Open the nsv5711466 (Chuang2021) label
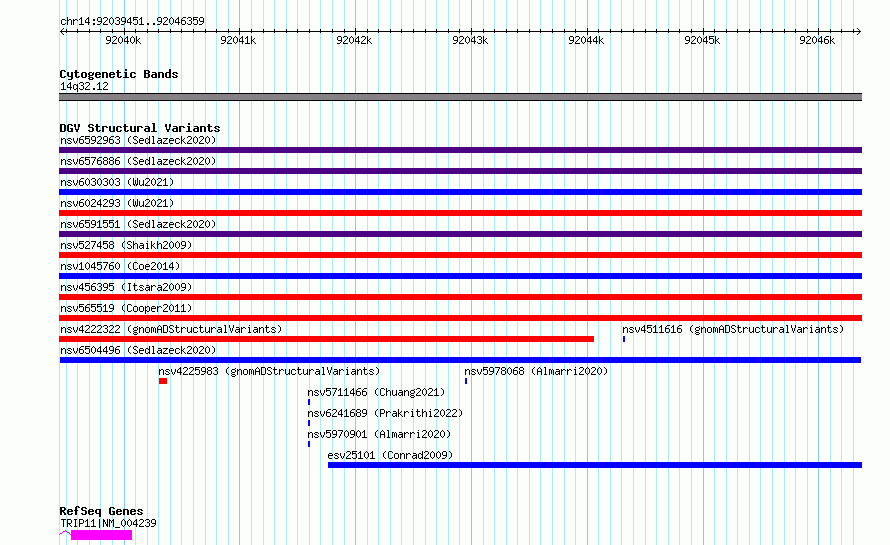The width and height of the screenshot is (890, 545). (376, 392)
